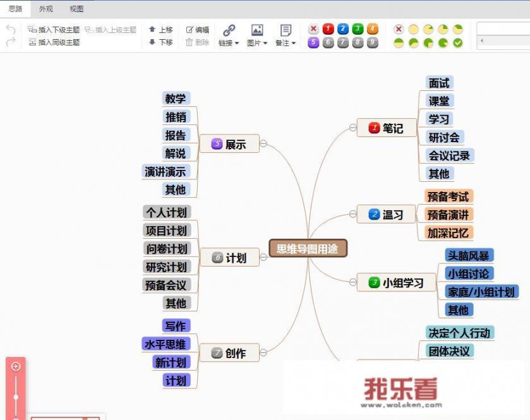Collapse the 计划 branch
Screen dimensions: 530x420
click(x=263, y=257)
